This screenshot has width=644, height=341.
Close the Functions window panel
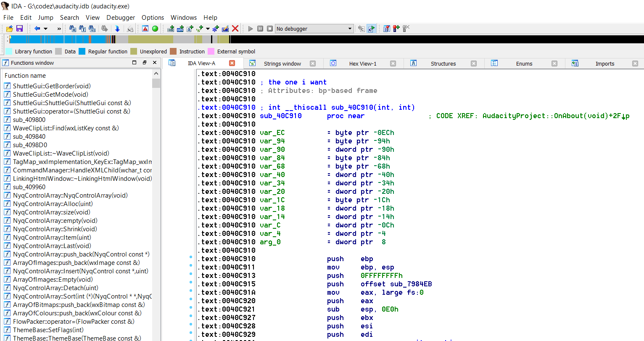tap(155, 63)
